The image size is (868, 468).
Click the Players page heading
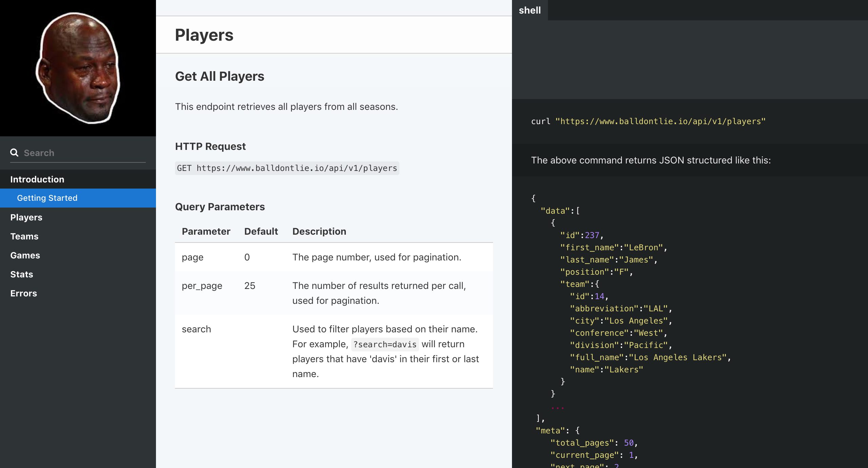(204, 35)
